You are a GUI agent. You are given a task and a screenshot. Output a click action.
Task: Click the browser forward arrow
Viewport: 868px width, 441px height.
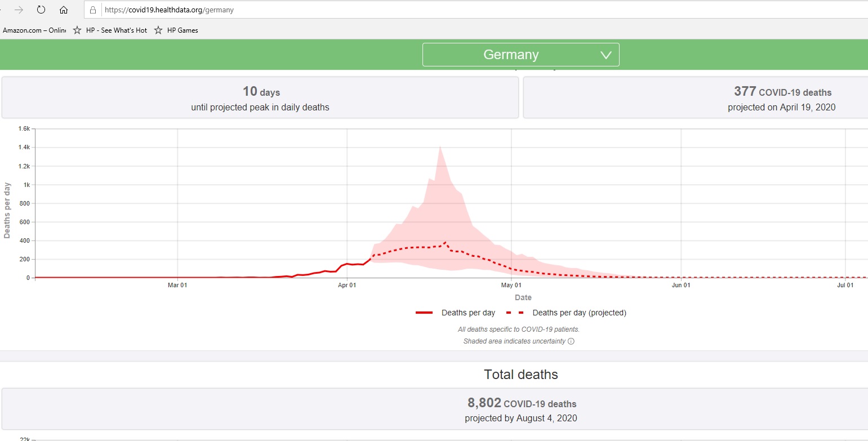point(19,10)
